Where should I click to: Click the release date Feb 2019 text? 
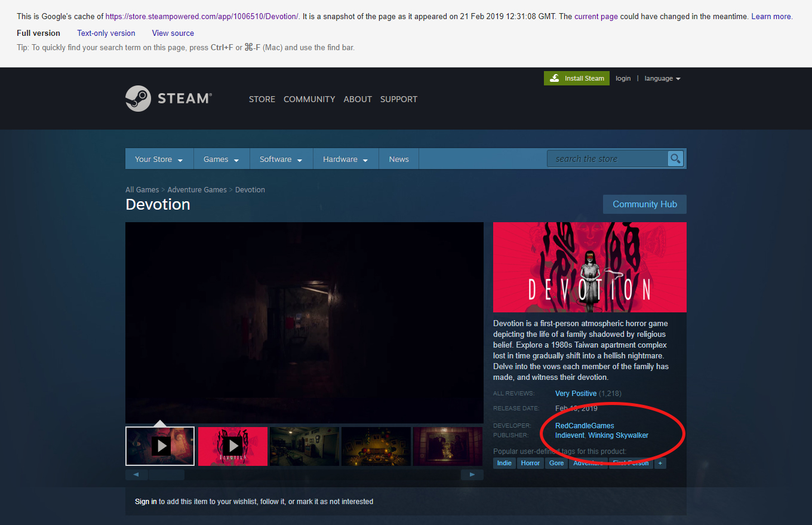pyautogui.click(x=576, y=409)
